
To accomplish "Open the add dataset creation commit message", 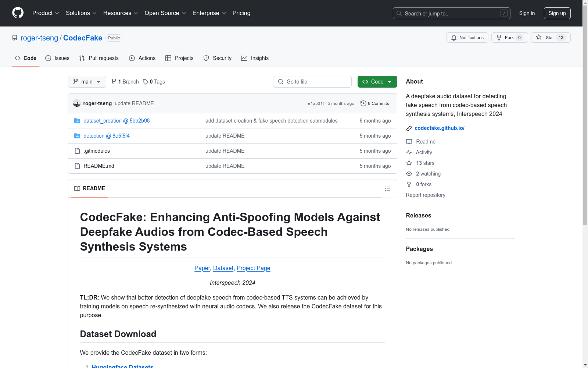I will click(x=271, y=121).
